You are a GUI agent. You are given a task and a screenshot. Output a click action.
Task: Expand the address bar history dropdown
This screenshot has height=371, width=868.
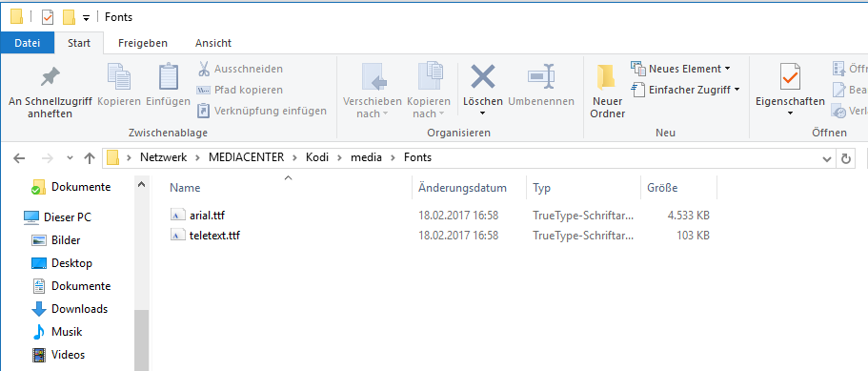click(827, 159)
